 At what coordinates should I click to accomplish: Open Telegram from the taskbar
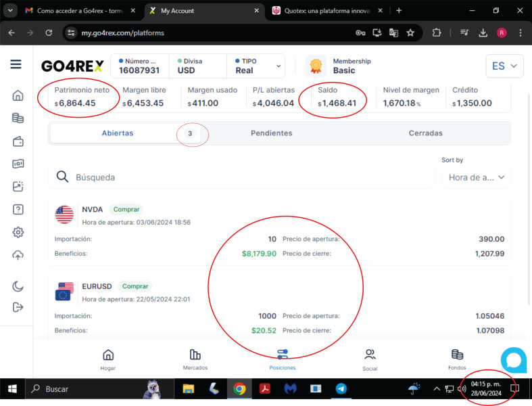[341, 388]
